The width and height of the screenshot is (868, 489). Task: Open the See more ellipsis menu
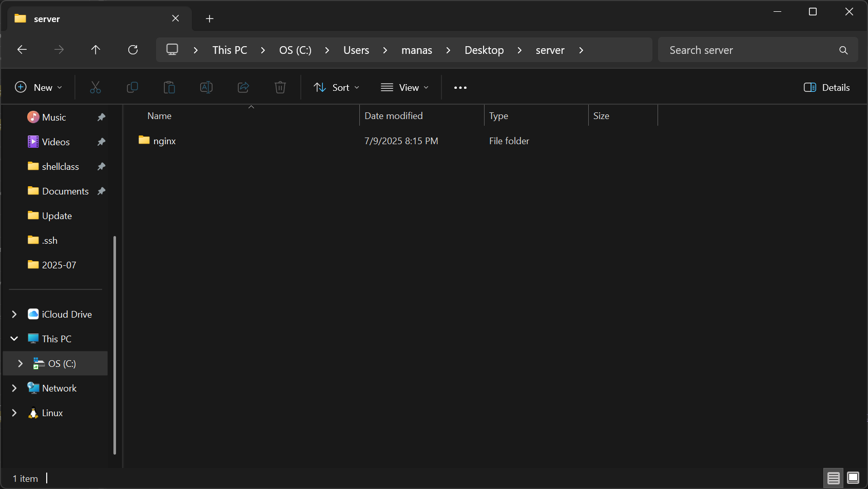tap(460, 88)
